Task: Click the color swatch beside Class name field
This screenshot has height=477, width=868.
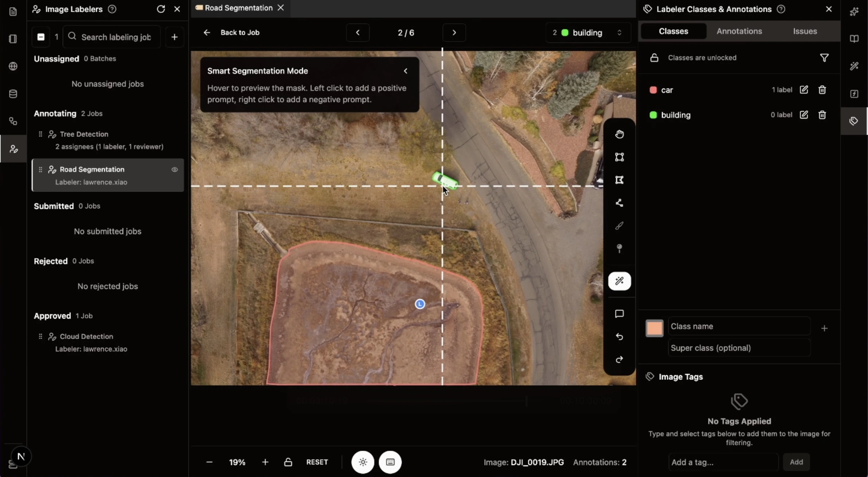Action: tap(654, 328)
